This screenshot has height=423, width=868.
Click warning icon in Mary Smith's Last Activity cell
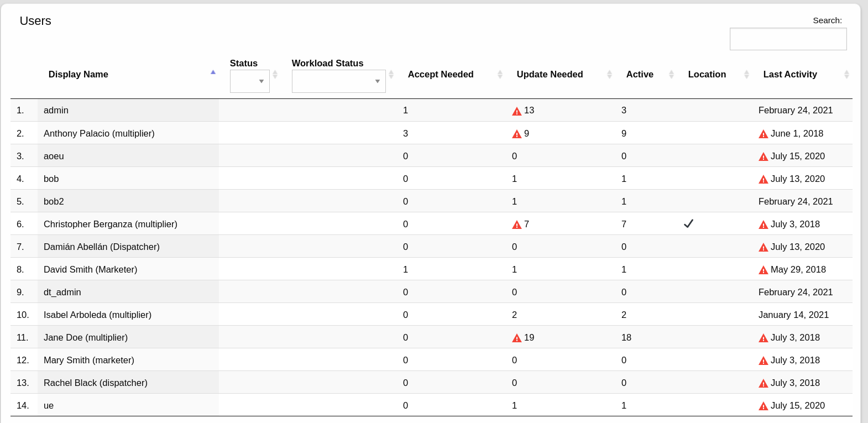764,361
